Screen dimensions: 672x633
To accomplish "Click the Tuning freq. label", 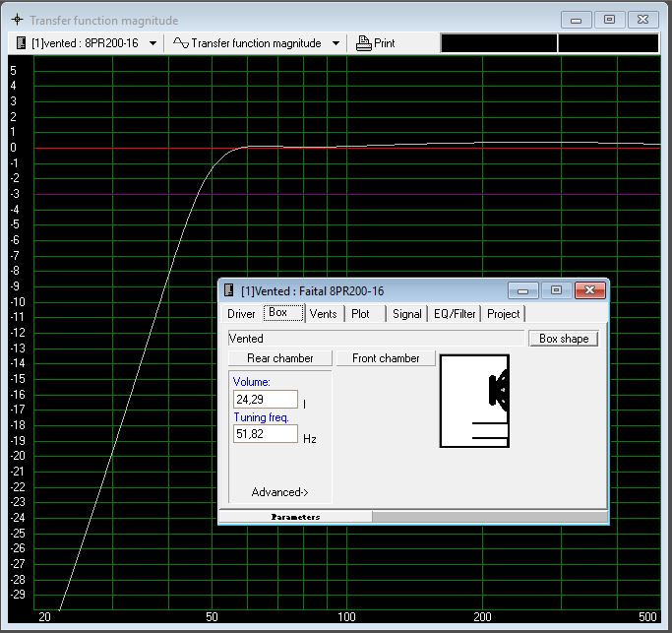I will (262, 417).
